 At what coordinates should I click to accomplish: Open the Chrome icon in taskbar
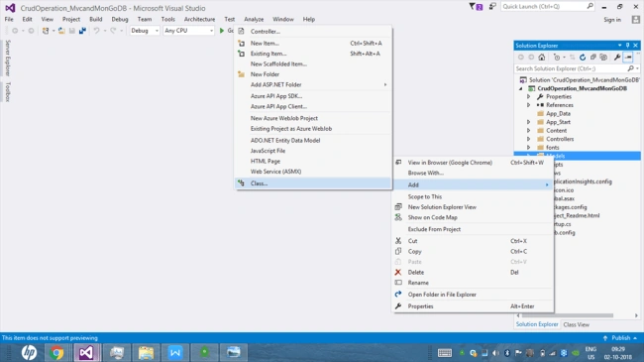pyautogui.click(x=56, y=352)
